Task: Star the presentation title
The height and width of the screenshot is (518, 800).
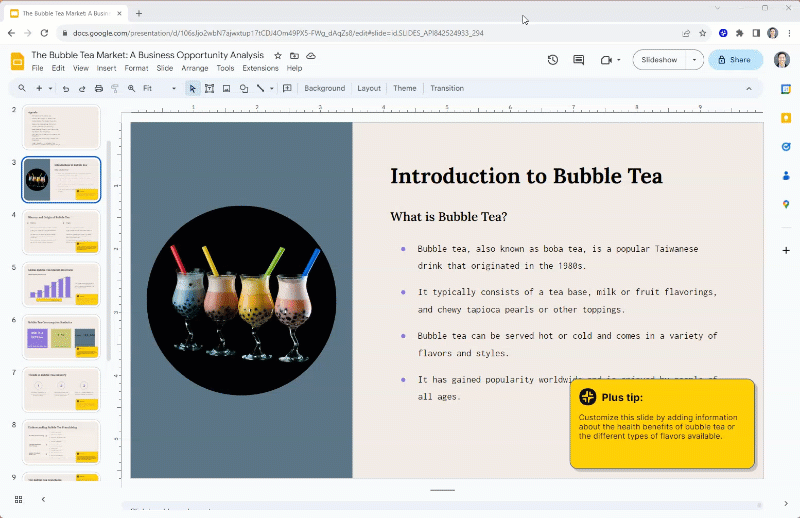Action: tap(278, 56)
